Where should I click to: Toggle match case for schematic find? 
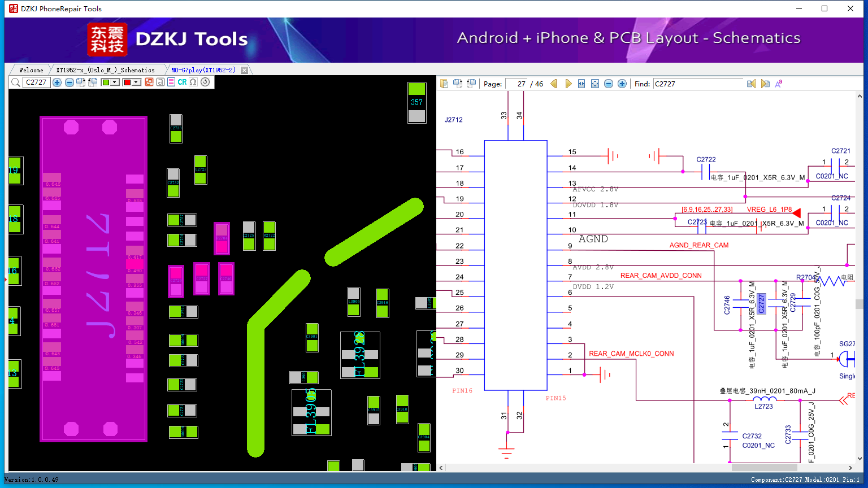click(779, 84)
